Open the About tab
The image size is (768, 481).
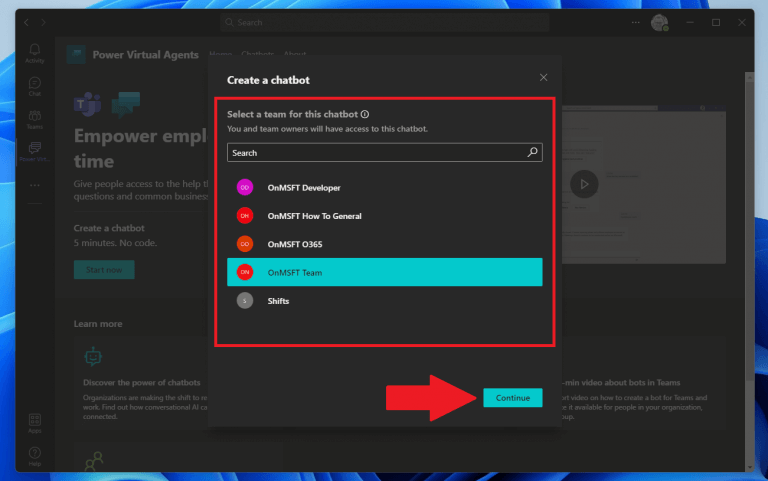(x=295, y=54)
